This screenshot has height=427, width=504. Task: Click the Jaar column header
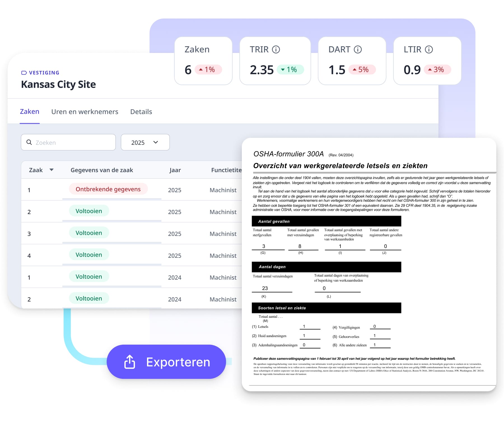[175, 170]
